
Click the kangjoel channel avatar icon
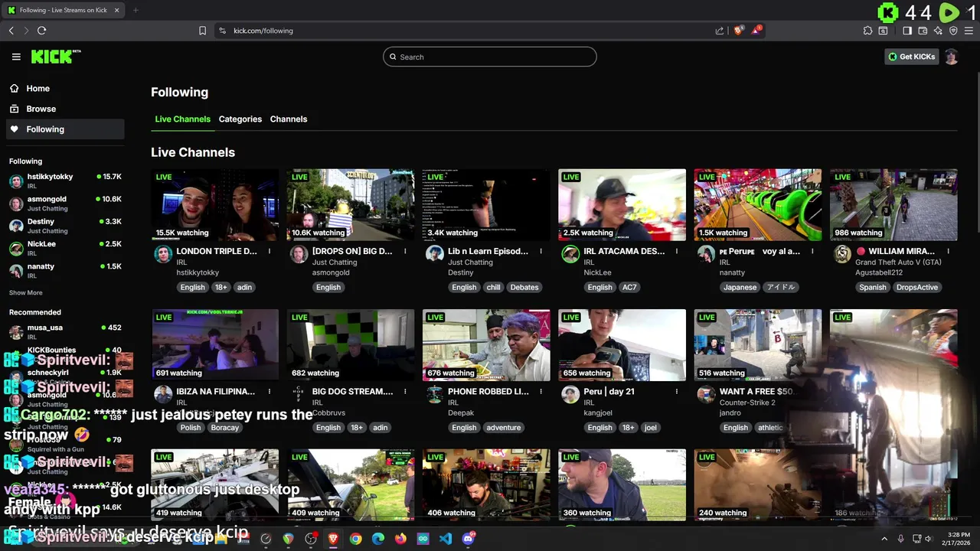pyautogui.click(x=570, y=394)
